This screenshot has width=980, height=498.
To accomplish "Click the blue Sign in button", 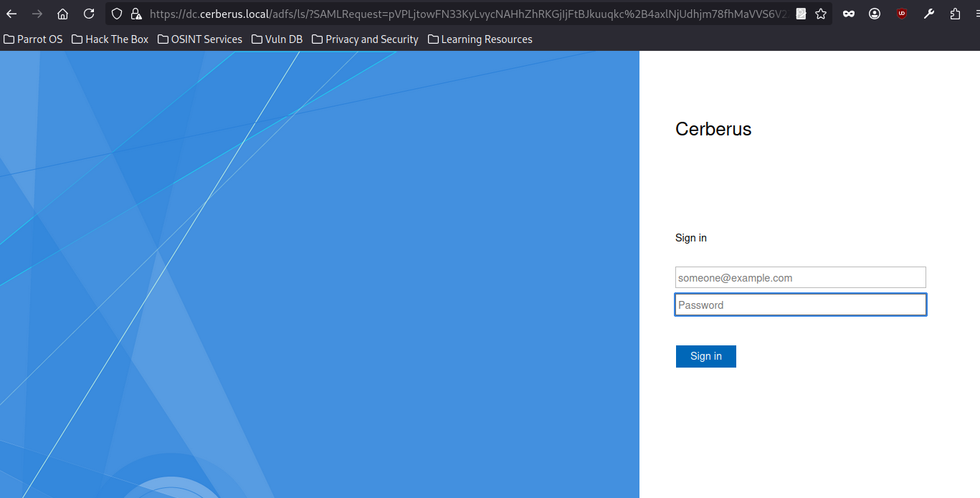I will (x=705, y=356).
